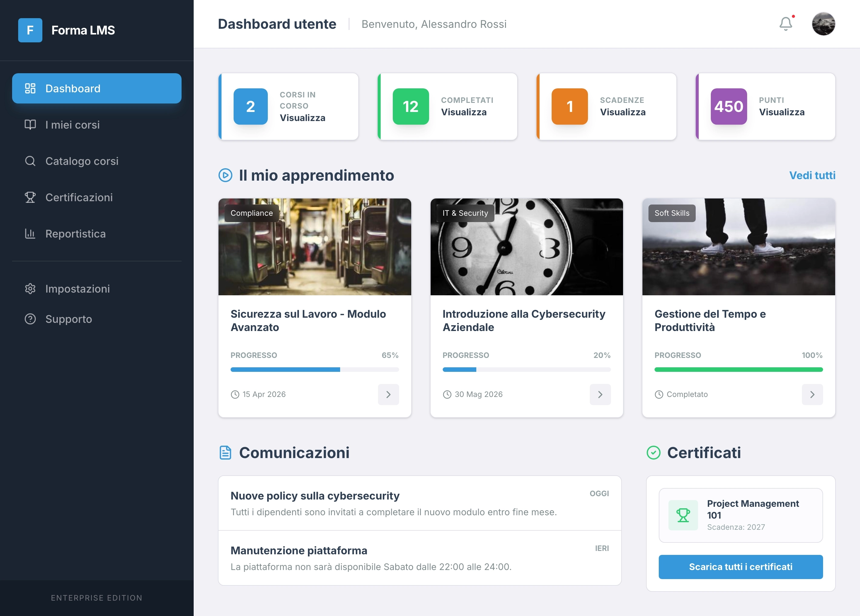This screenshot has height=616, width=860.
Task: Click the trophy icon on Project Management 101
Action: click(683, 515)
